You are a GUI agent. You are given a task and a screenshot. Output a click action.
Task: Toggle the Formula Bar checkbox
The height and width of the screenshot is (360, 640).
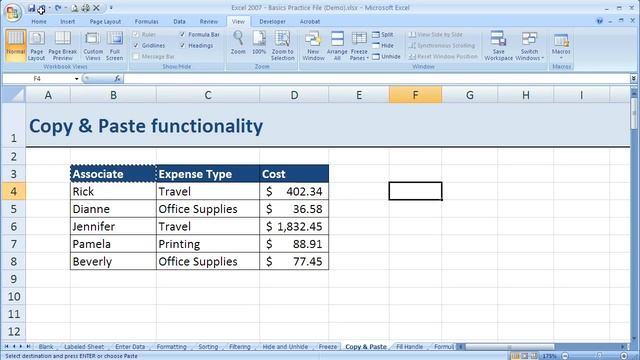(182, 35)
